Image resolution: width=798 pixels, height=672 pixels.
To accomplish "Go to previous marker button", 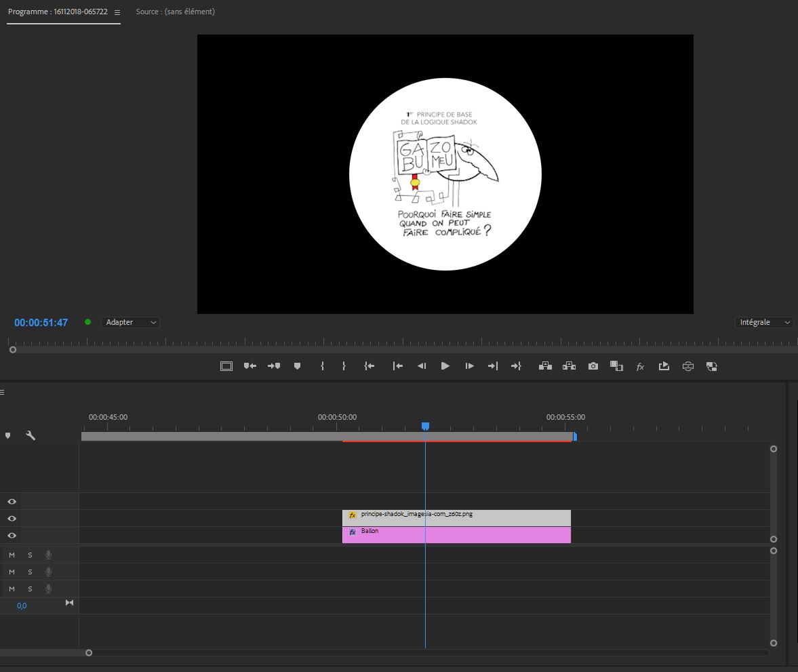I will [x=250, y=366].
